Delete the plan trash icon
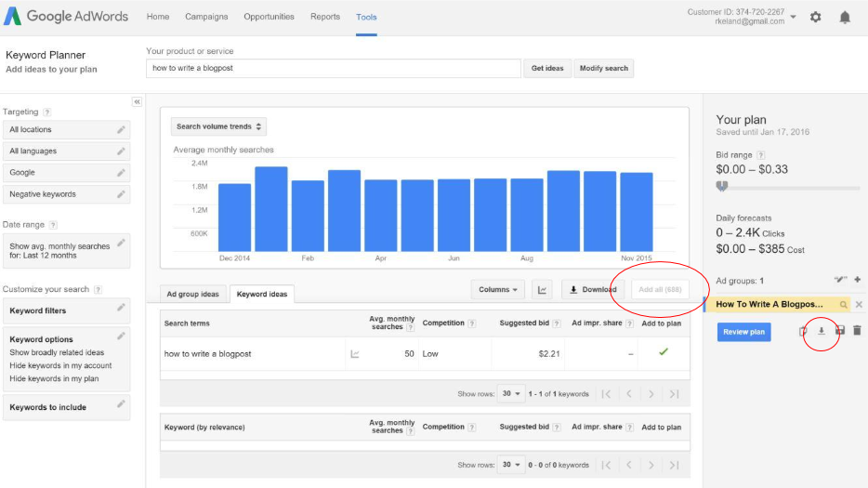Image resolution: width=868 pixels, height=488 pixels. pyautogui.click(x=857, y=331)
